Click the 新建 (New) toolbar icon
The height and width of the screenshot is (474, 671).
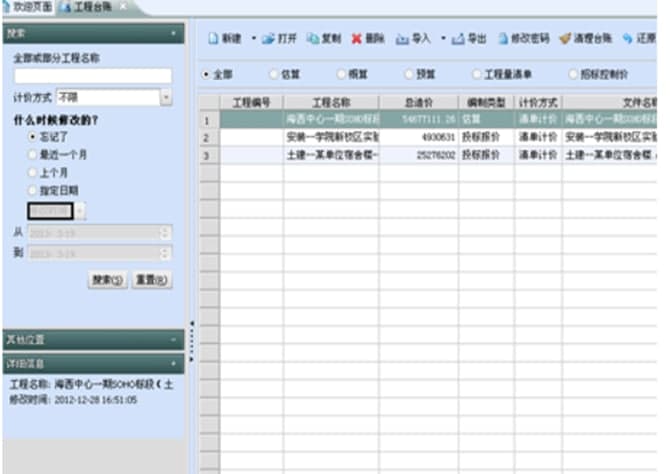tap(214, 39)
